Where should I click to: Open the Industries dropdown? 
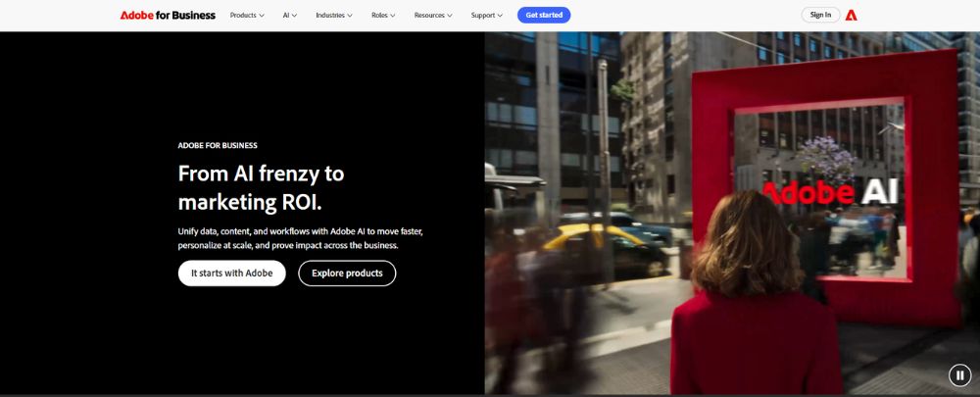pyautogui.click(x=334, y=15)
